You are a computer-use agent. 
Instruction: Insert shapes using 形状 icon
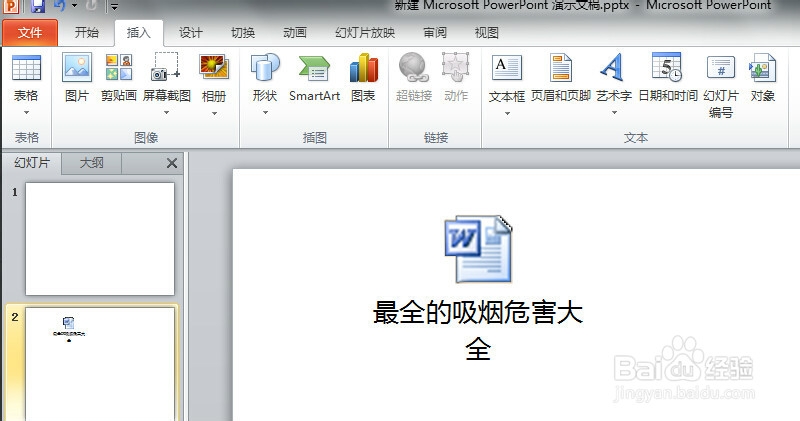(x=265, y=68)
